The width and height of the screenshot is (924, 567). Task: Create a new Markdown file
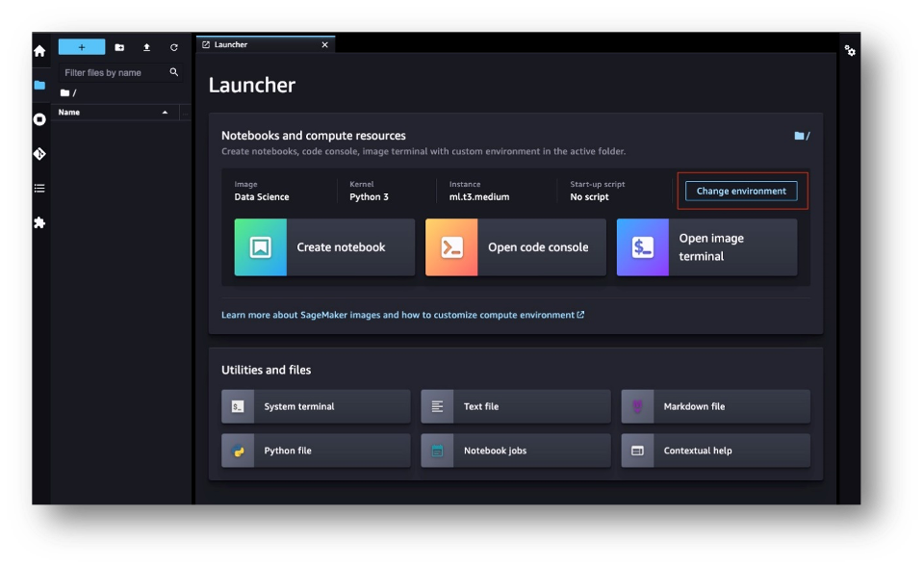pos(715,406)
